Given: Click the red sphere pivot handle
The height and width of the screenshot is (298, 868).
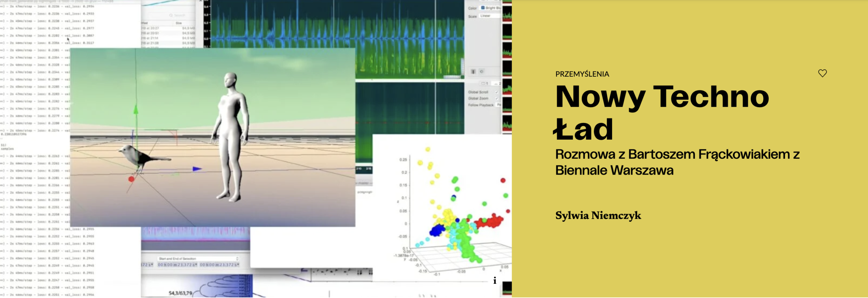Looking at the screenshot, I should click(x=131, y=179).
